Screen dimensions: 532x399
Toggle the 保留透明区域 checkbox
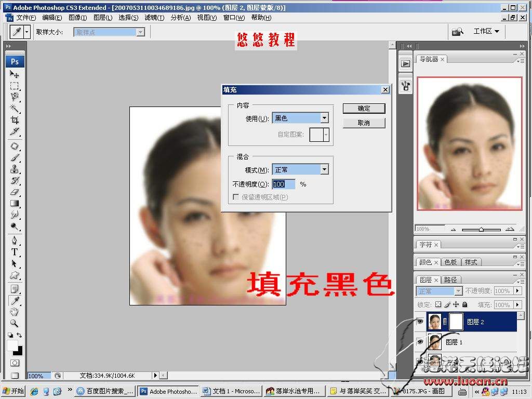coord(236,197)
